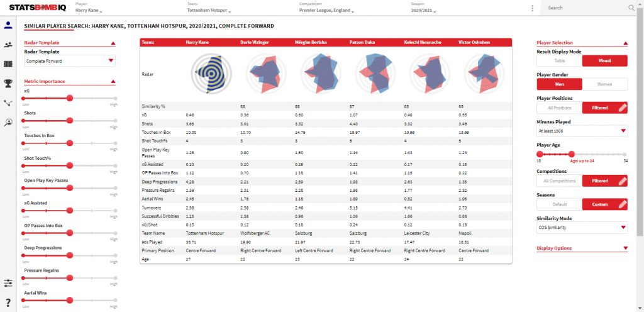Open the player search magnifier icon in sidebar

8,122
